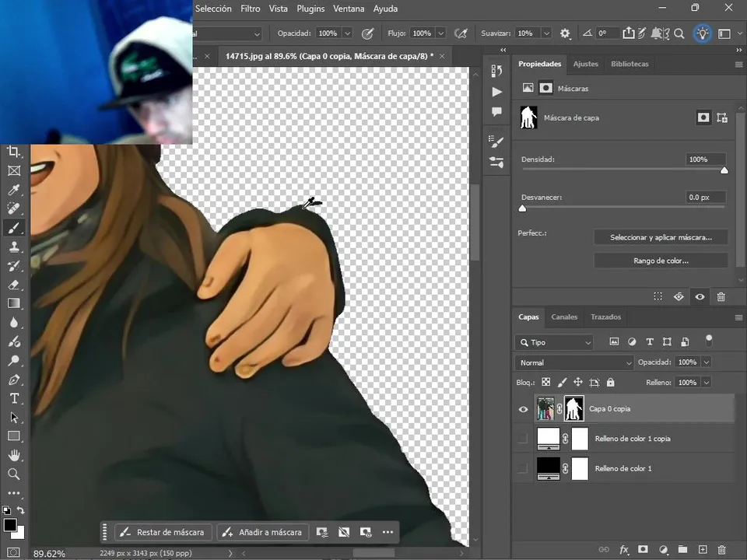Open the Tipo layer filter dropdown

click(554, 342)
